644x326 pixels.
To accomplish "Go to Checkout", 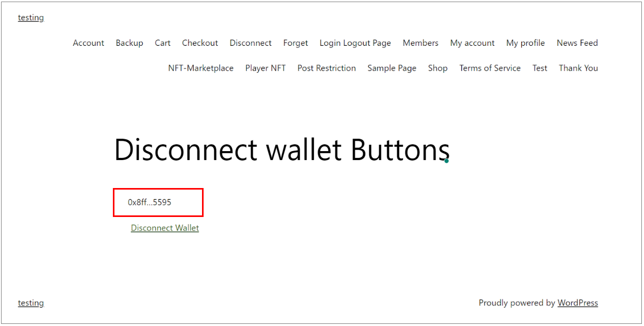I will pos(200,43).
